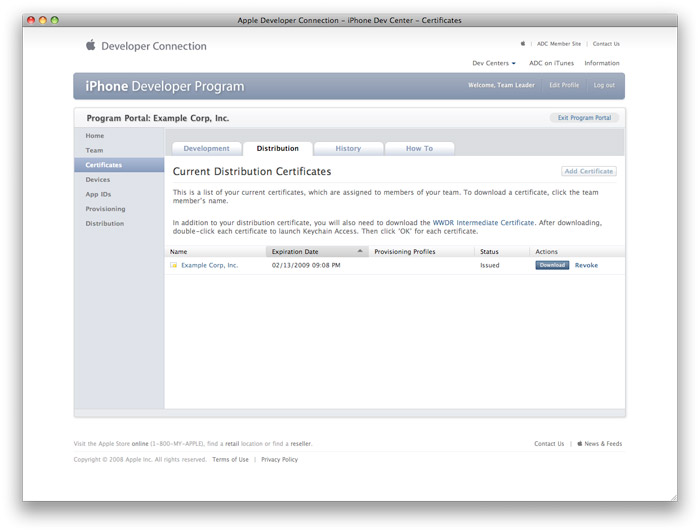Image resolution: width=700 pixels, height=532 pixels.
Task: Revoke the Example Corp certificate
Action: [586, 265]
